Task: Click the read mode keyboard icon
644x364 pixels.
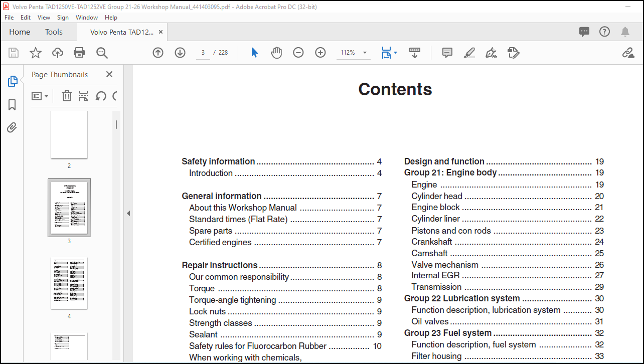Action: [x=415, y=53]
